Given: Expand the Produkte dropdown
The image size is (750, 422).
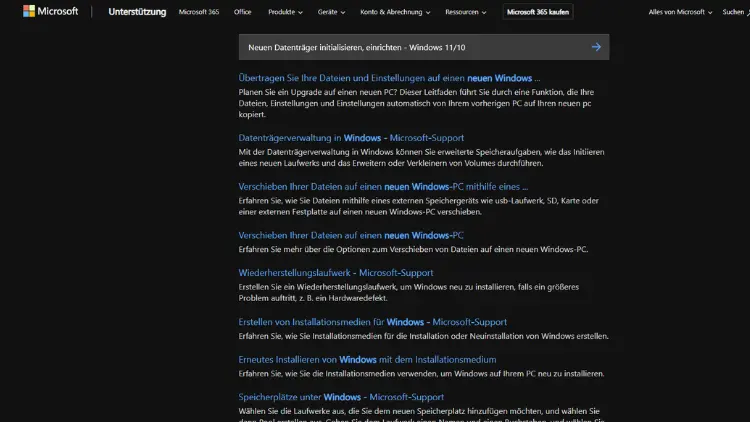Looking at the screenshot, I should tap(285, 12).
